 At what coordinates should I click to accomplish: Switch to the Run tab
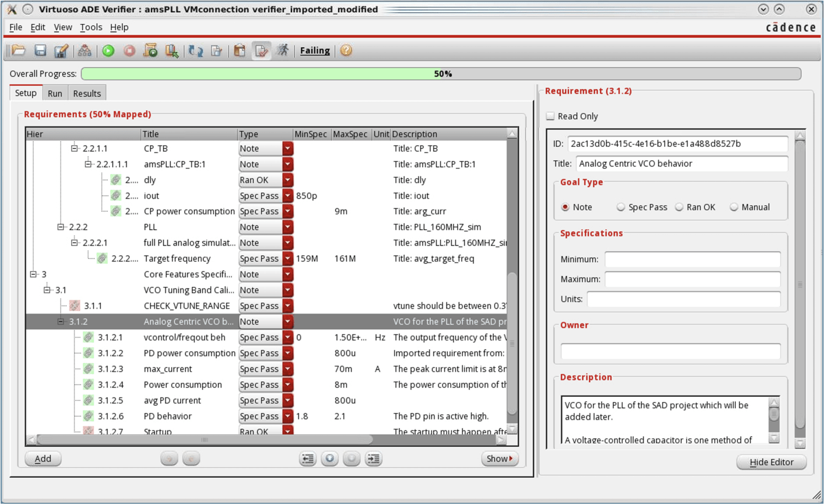[55, 93]
